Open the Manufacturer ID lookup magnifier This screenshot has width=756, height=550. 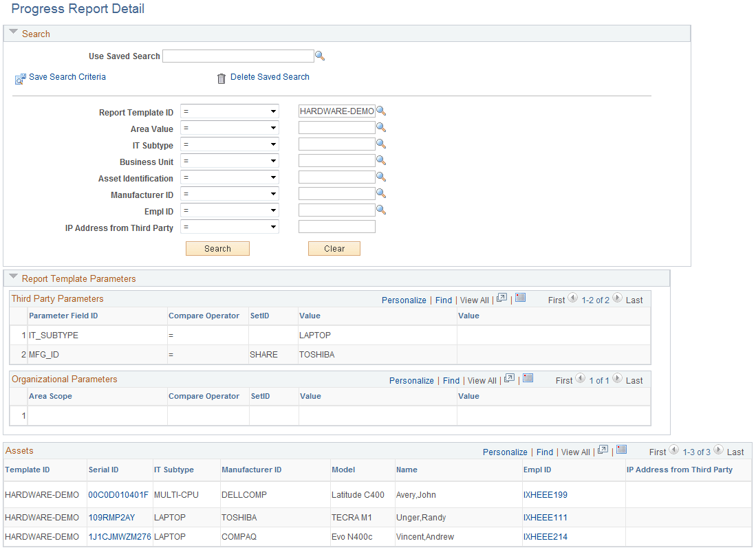(381, 192)
